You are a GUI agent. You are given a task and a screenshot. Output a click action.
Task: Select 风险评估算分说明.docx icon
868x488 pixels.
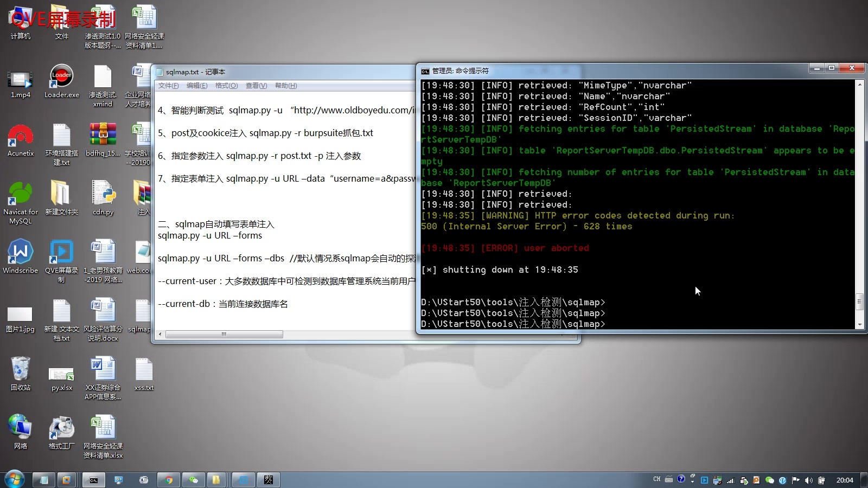tap(103, 319)
